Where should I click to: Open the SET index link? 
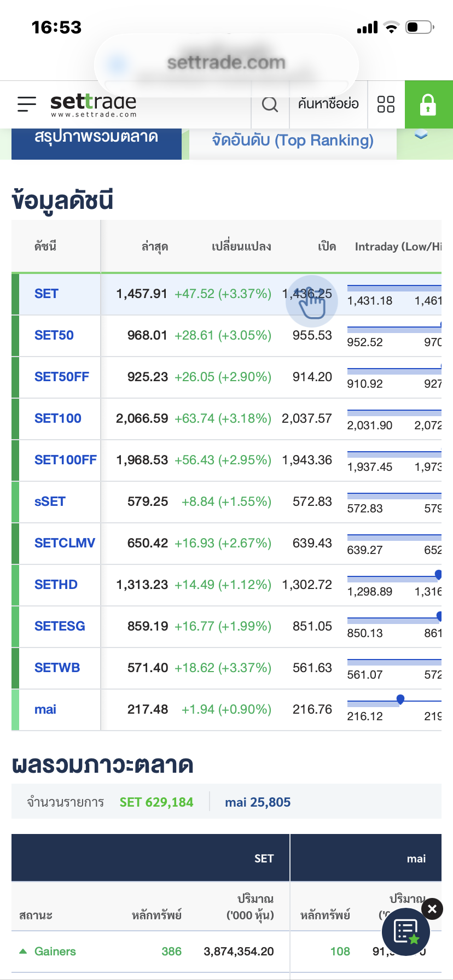click(47, 294)
